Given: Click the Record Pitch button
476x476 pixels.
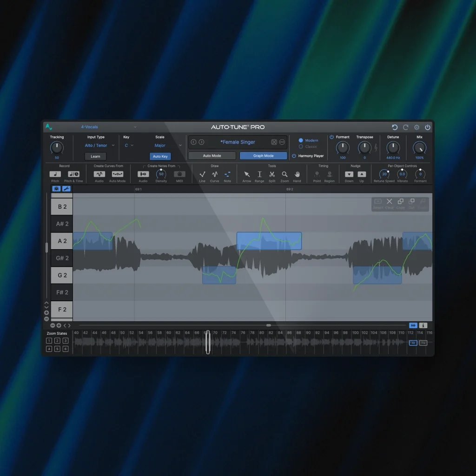Looking at the screenshot, I should point(55,174).
